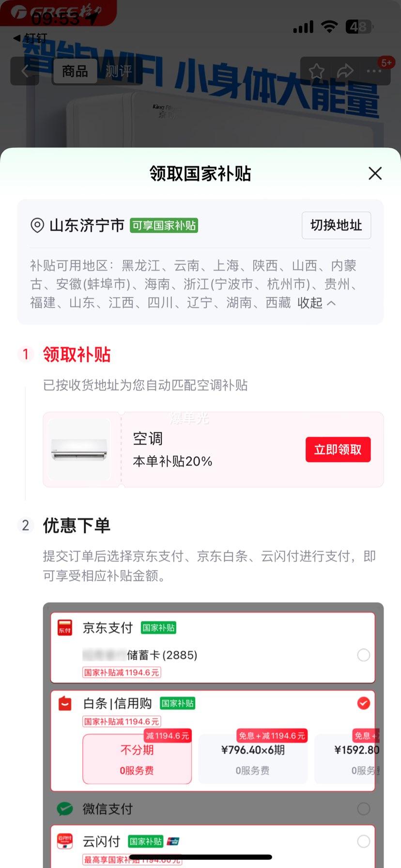Select the 微信支付 radio button
401x868 pixels.
tap(363, 808)
